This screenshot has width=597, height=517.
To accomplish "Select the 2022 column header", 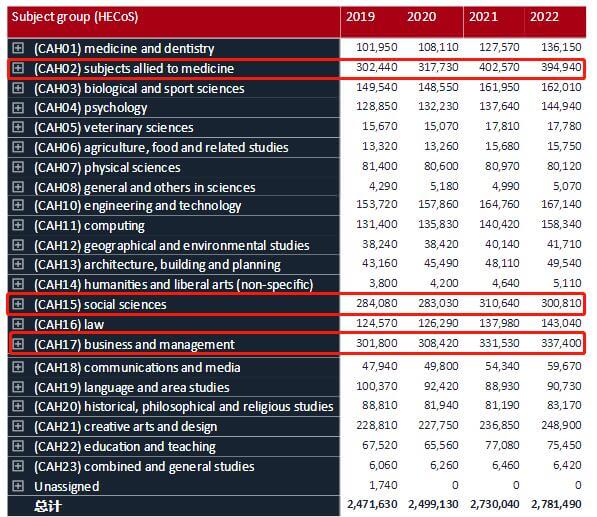I will [544, 17].
